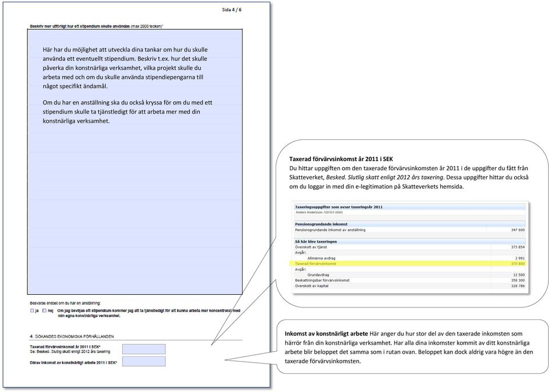Click heading '4. Sökandes ekonomiska förhållanden'
The height and width of the screenshot is (392, 549).
pyautogui.click(x=72, y=337)
